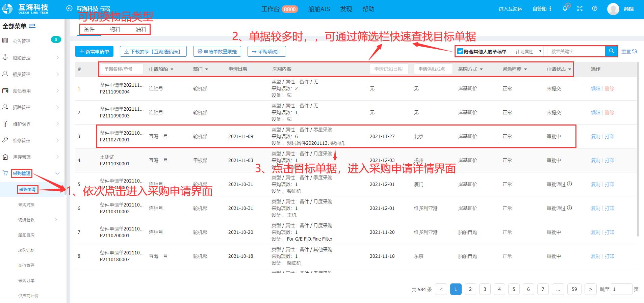Viewport: 644px width, 303px height.
Task: Click the repair management wrench icon
Action: click(5, 140)
